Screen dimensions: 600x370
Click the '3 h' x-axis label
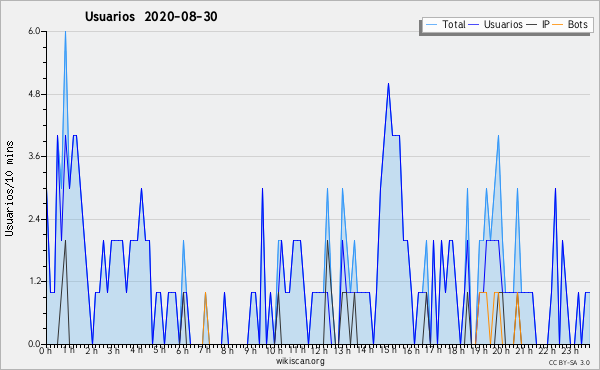click(x=114, y=351)
